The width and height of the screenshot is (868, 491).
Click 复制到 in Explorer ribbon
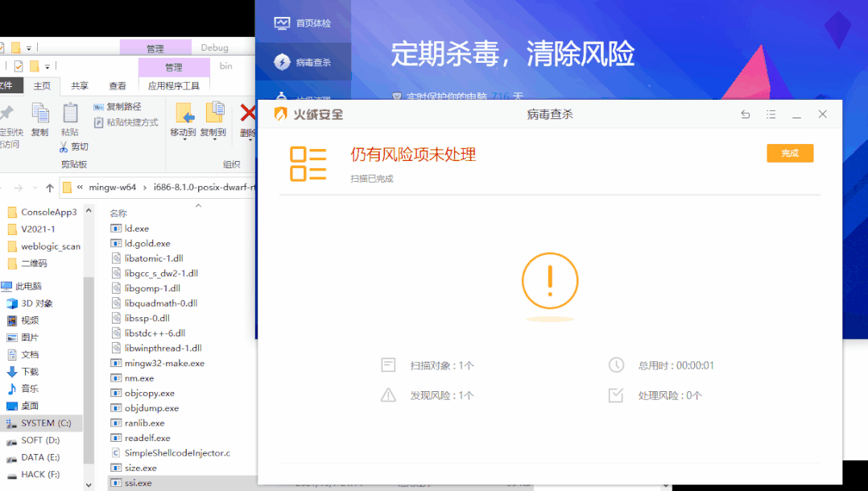pyautogui.click(x=213, y=120)
